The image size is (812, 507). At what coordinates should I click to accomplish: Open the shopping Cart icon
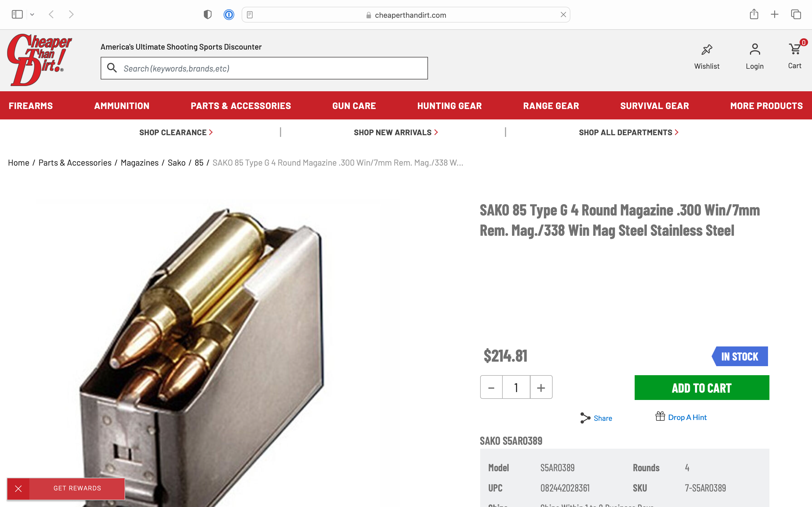(x=795, y=49)
